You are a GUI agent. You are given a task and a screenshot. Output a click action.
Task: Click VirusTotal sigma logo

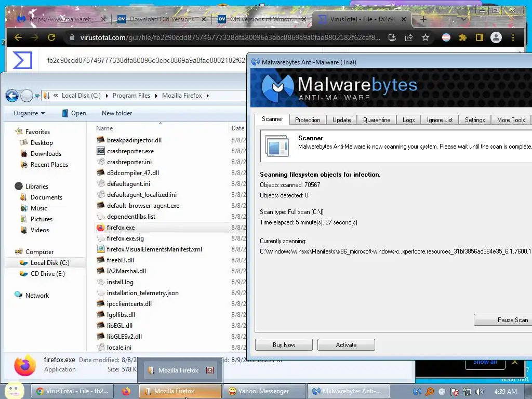click(x=22, y=60)
